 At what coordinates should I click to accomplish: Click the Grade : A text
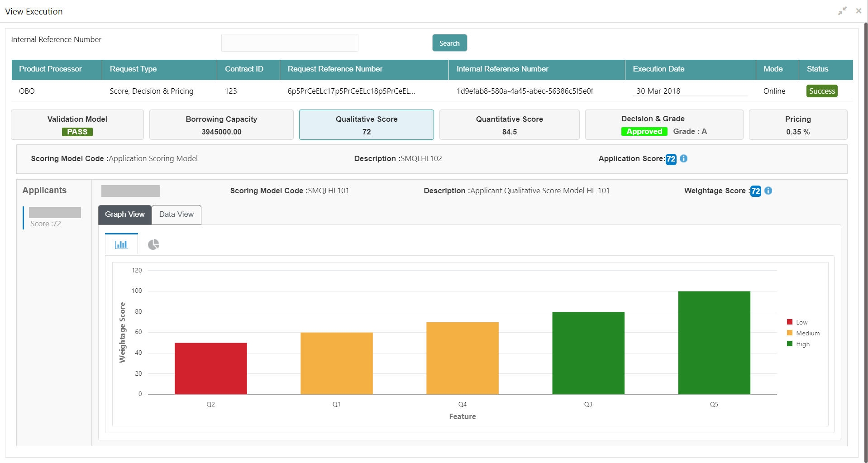click(690, 131)
